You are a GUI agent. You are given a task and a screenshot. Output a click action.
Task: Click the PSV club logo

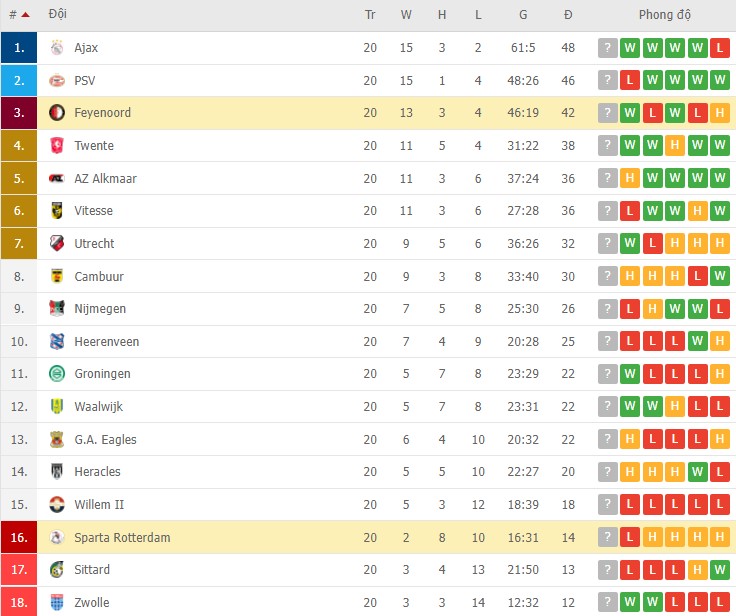57,80
